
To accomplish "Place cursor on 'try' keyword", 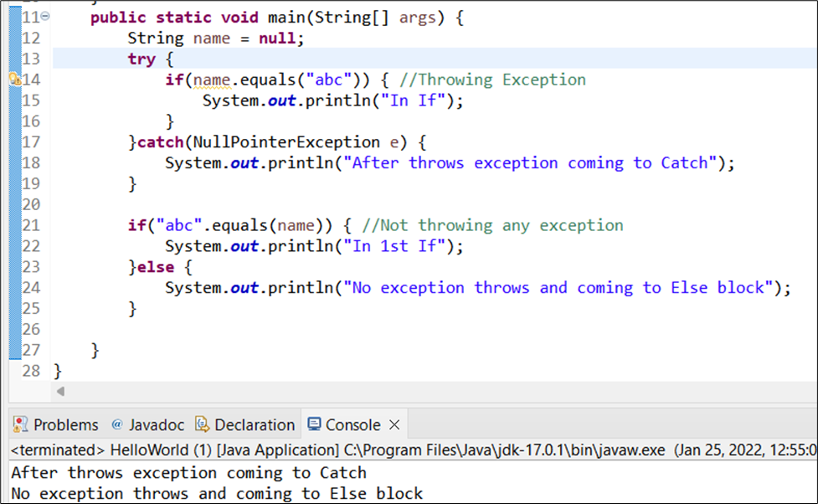I will pos(141,59).
